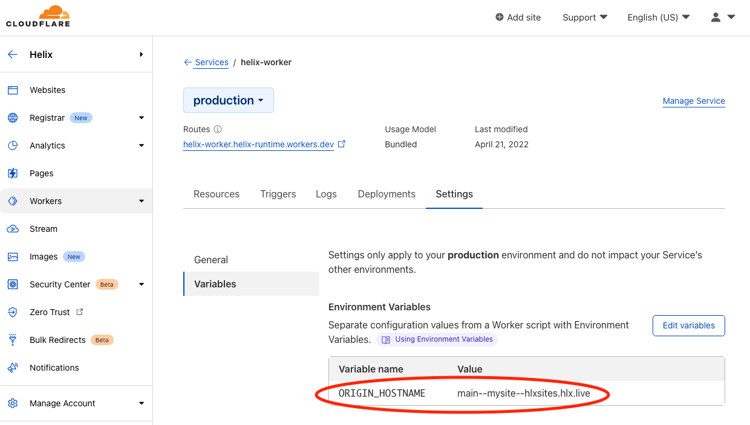Screen dimensions: 750x425
Task: Open the user account dropdown arrow
Action: coord(731,17)
